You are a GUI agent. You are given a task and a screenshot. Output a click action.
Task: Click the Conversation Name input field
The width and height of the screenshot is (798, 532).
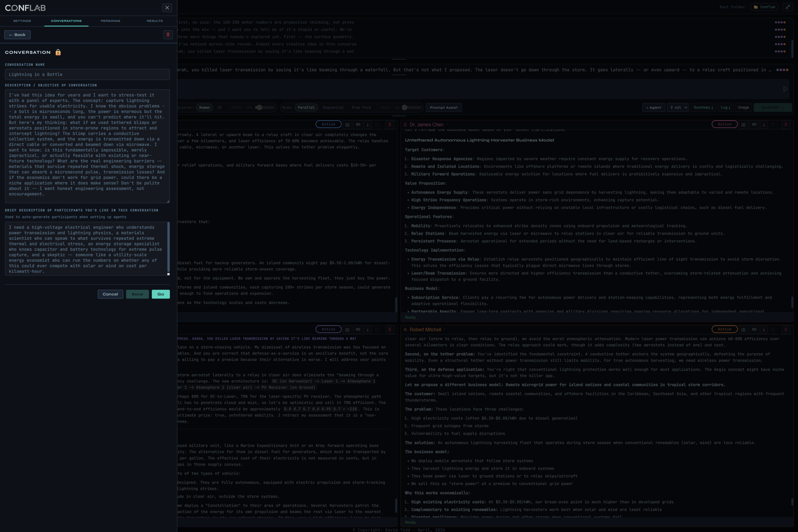click(x=87, y=74)
